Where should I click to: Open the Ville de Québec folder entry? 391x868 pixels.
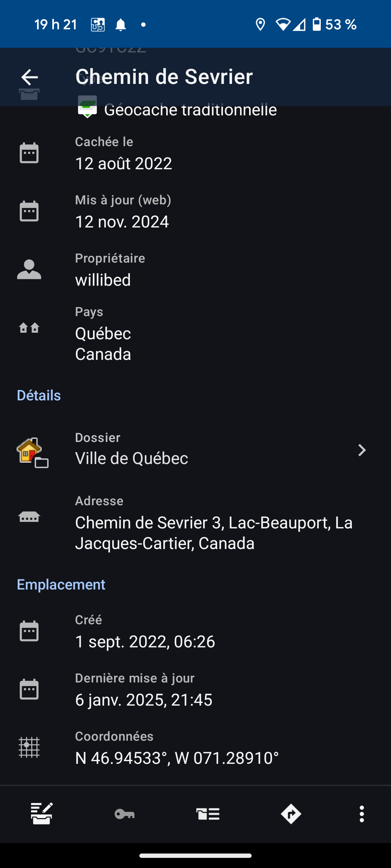click(x=131, y=458)
